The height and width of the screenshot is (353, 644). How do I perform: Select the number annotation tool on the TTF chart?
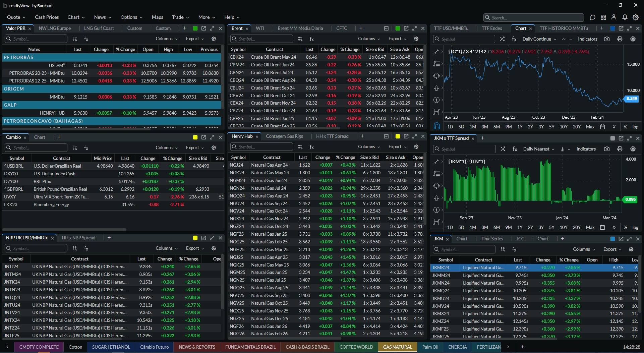click(x=436, y=100)
